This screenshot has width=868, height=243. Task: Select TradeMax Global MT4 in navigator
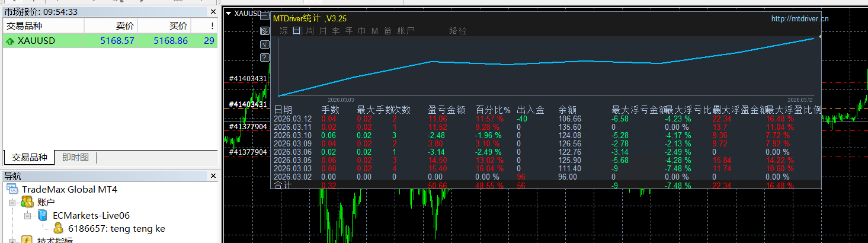click(69, 190)
